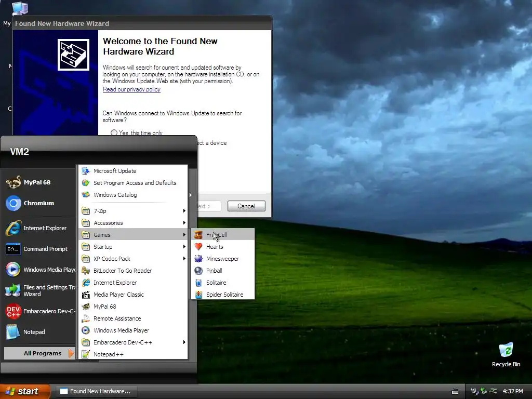Launch Embarcadero Dev-C++ from left pane
The width and height of the screenshot is (532, 399).
click(39, 311)
